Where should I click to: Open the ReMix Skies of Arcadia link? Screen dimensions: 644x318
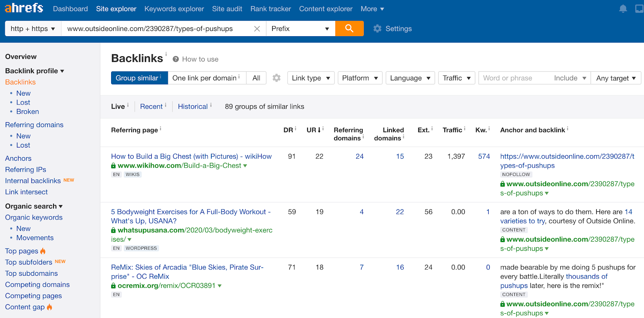tap(187, 272)
